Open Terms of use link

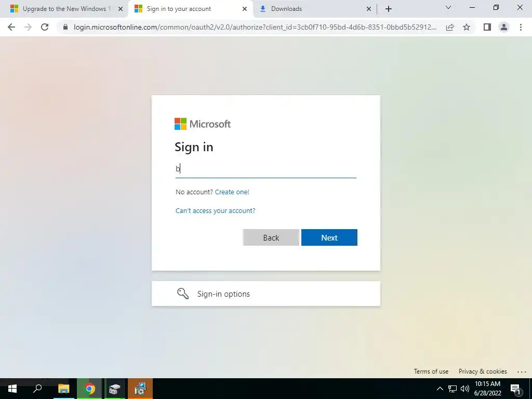coord(431,371)
